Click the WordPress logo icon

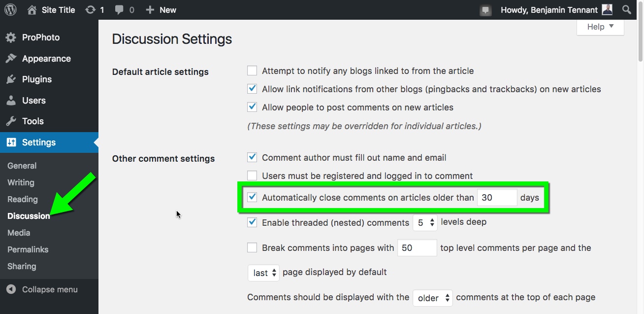point(10,10)
